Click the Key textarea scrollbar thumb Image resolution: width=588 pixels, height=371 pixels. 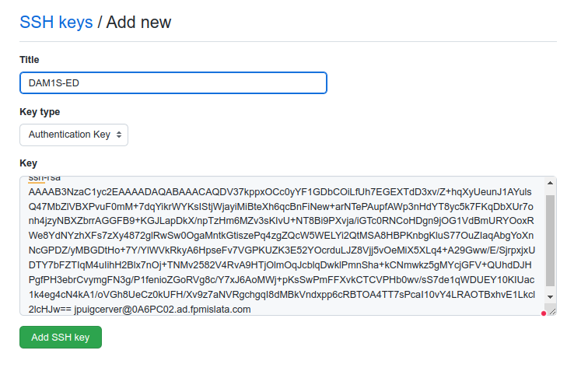tap(550, 240)
